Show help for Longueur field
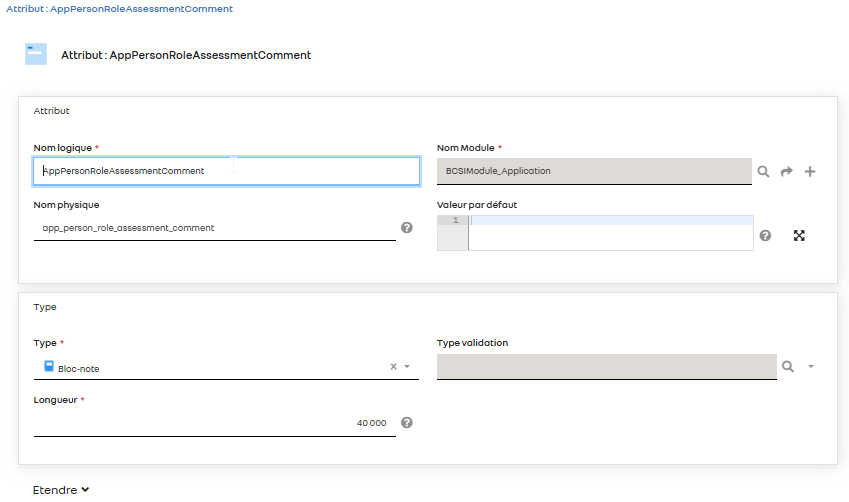The image size is (849, 502). coord(407,423)
